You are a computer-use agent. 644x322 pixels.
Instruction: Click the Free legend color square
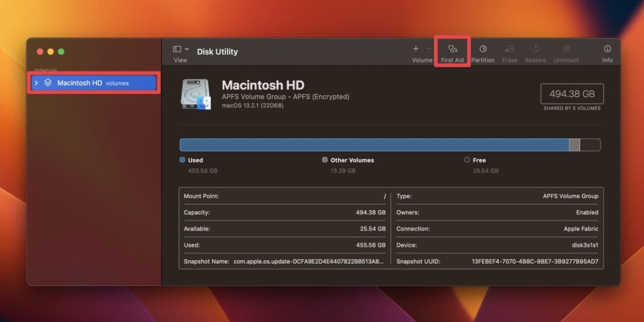pyautogui.click(x=467, y=160)
